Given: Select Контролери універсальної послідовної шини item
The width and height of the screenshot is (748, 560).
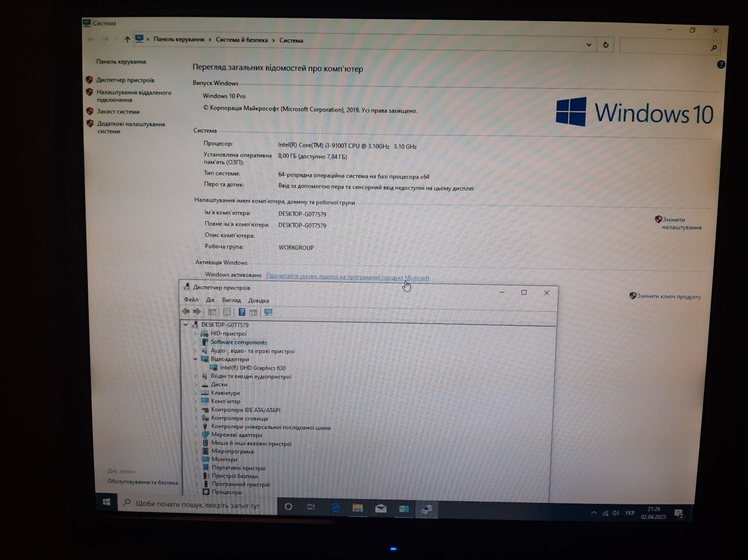Looking at the screenshot, I should point(271,427).
